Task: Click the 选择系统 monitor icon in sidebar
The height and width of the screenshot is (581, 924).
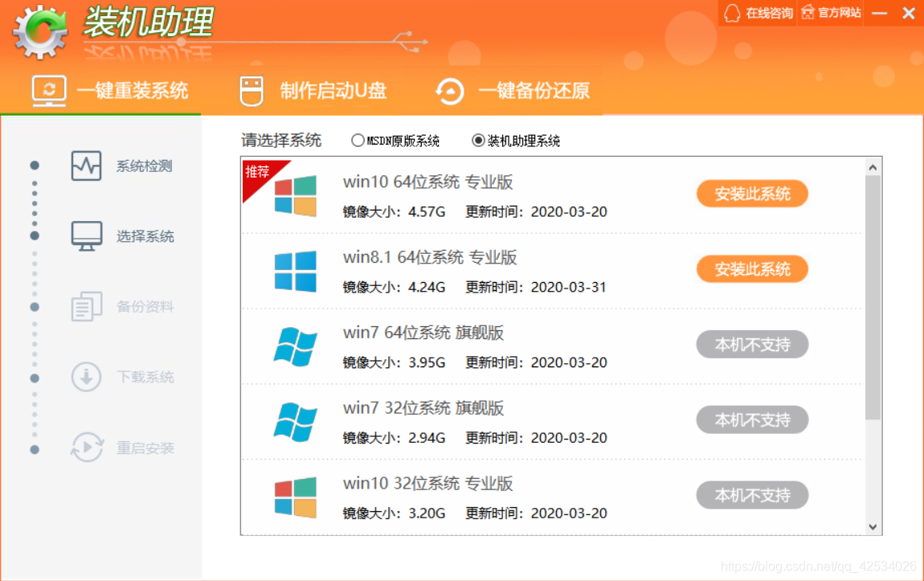Action: point(87,236)
